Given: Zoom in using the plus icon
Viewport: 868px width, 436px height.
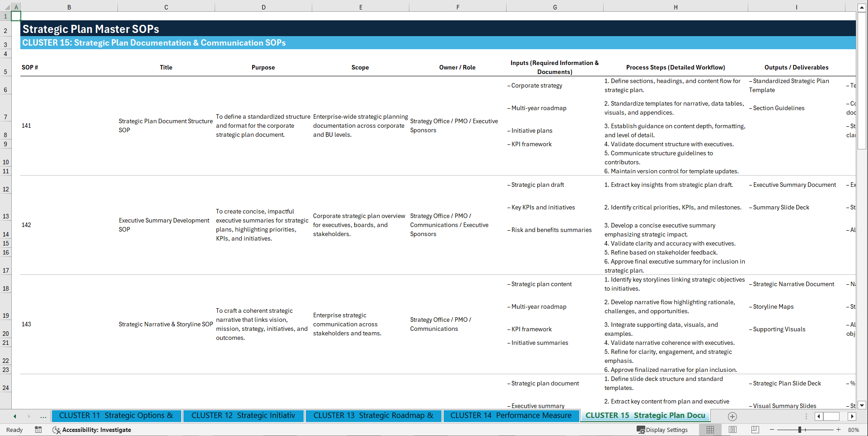Looking at the screenshot, I should (x=839, y=430).
